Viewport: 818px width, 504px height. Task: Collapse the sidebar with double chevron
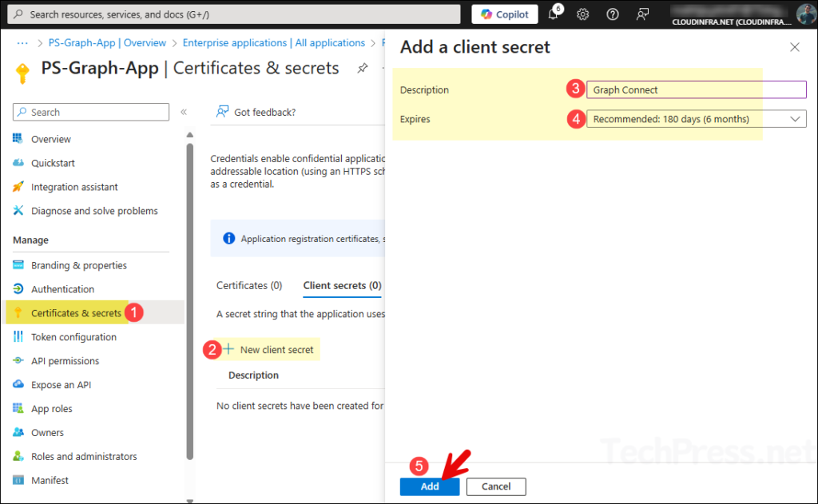click(184, 113)
